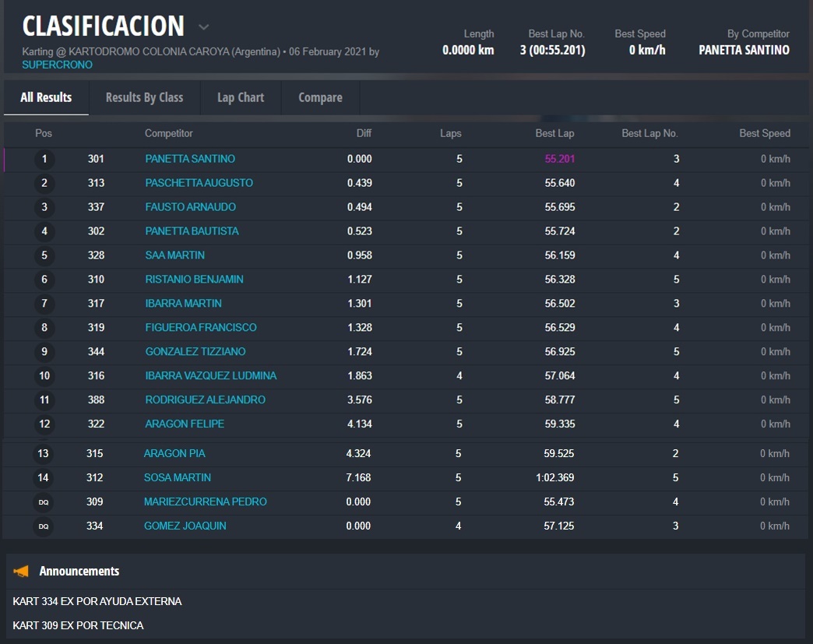The height and width of the screenshot is (644, 813).
Task: Click the Competitor column header
Action: click(168, 133)
